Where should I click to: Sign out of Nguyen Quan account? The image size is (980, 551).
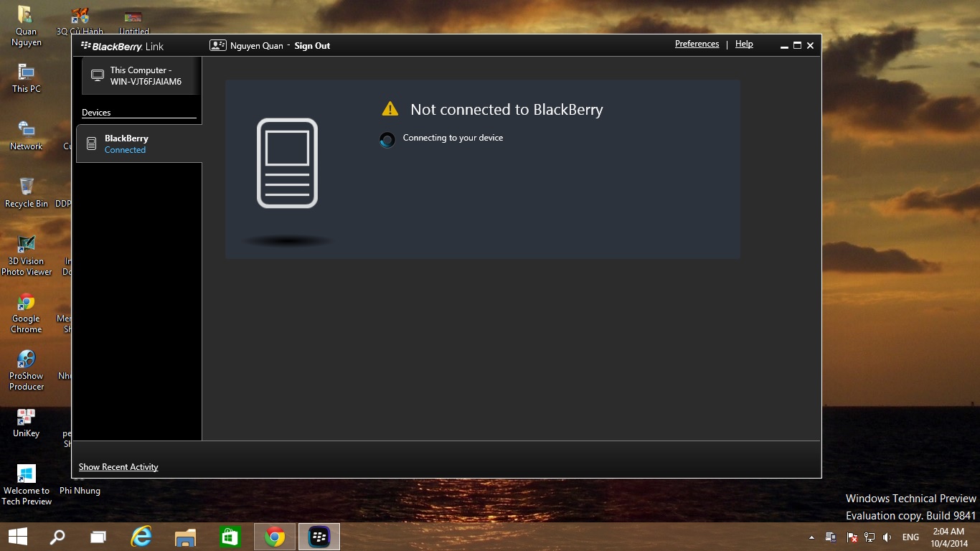(x=312, y=46)
